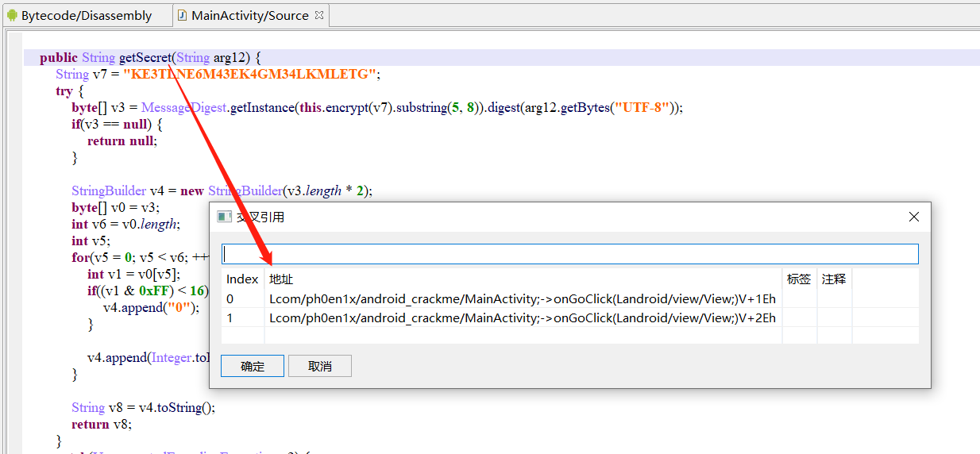Image resolution: width=980 pixels, height=454 pixels.
Task: Click MessageDigest in the source code
Action: (184, 108)
